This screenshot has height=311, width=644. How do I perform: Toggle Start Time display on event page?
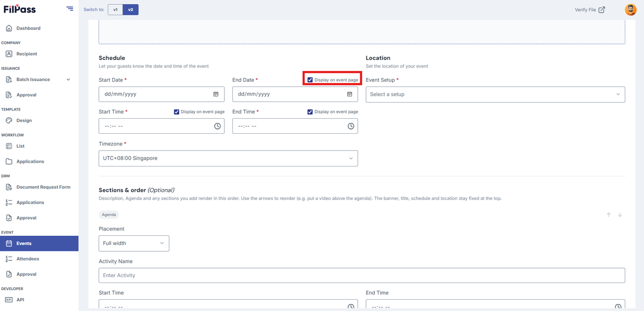[x=177, y=112]
